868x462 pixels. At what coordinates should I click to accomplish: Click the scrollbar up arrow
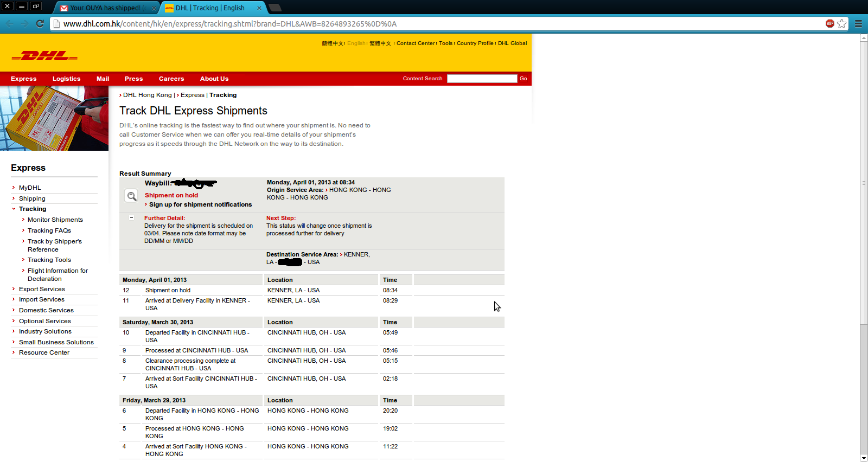(864, 37)
